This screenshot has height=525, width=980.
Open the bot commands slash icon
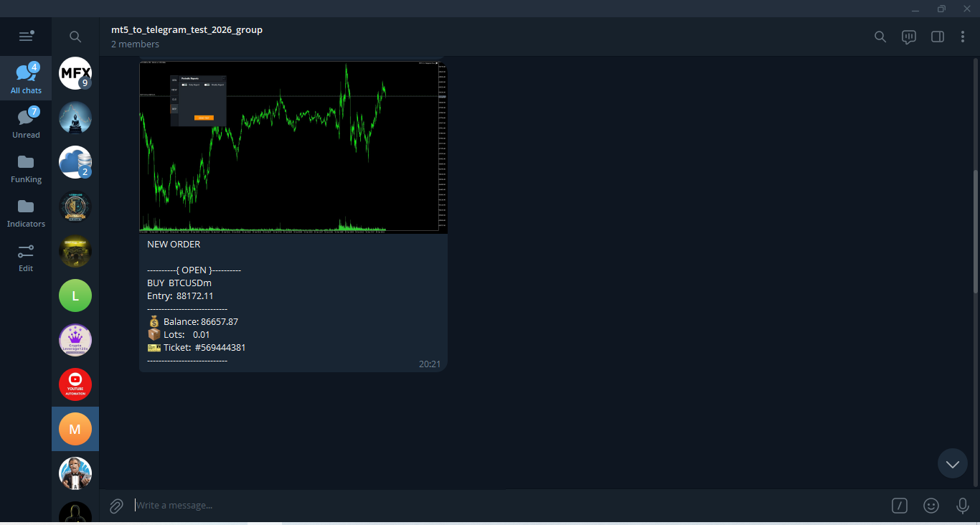pos(900,506)
